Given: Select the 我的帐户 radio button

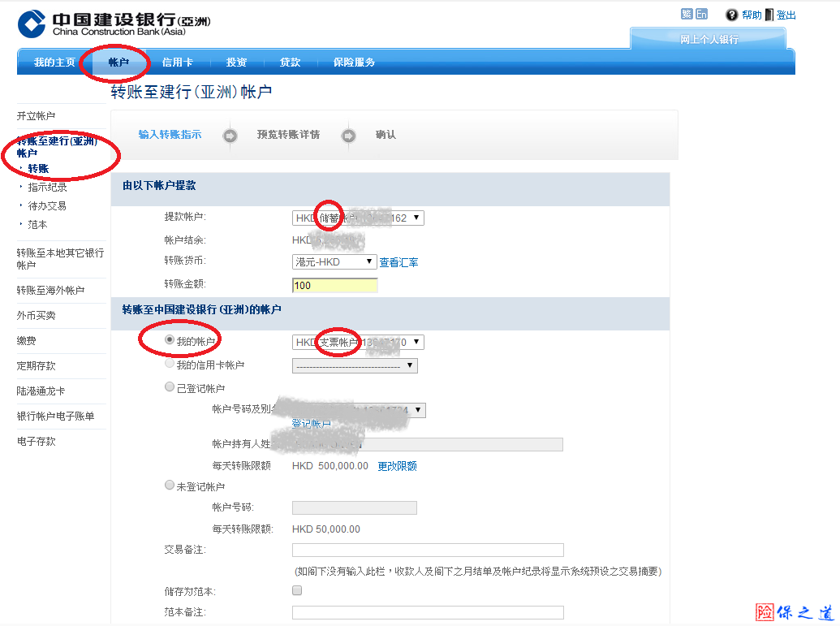Looking at the screenshot, I should click(x=170, y=340).
